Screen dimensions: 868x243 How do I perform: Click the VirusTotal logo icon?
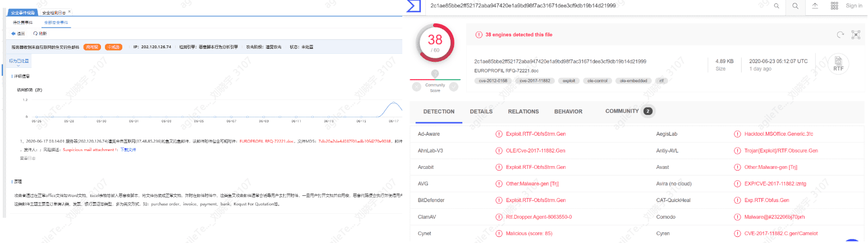414,6
